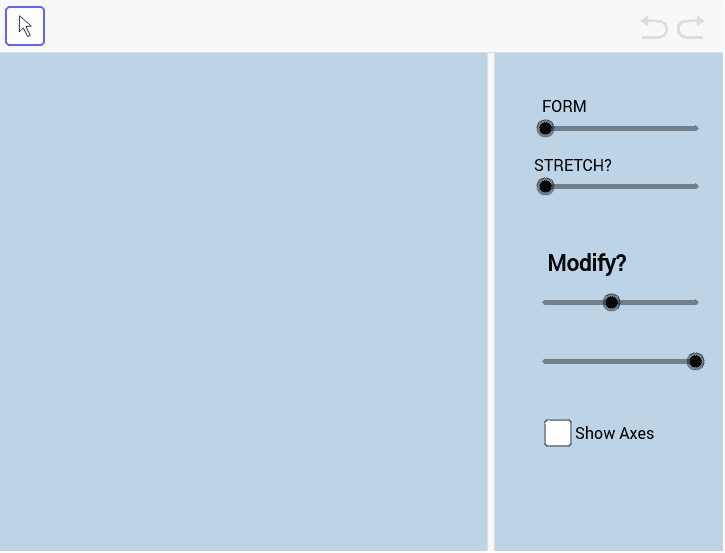The image size is (725, 553).
Task: Click the Undo arrow icon
Action: [x=654, y=27]
